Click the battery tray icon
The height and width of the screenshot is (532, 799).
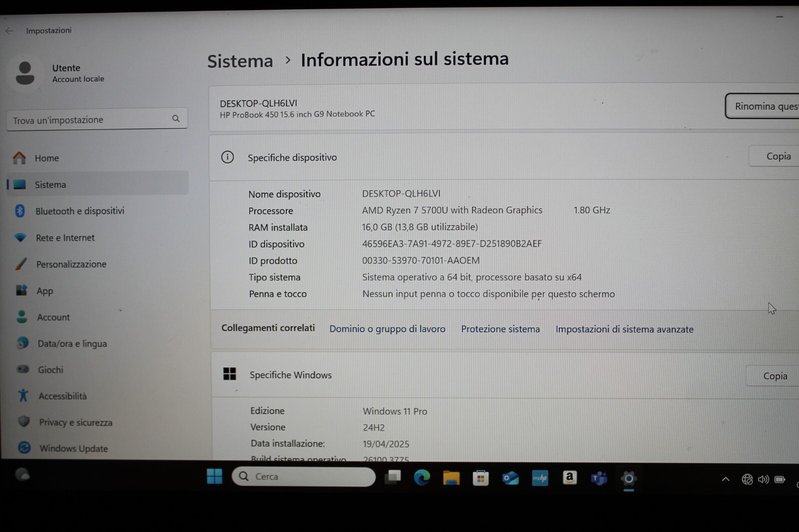(x=780, y=480)
